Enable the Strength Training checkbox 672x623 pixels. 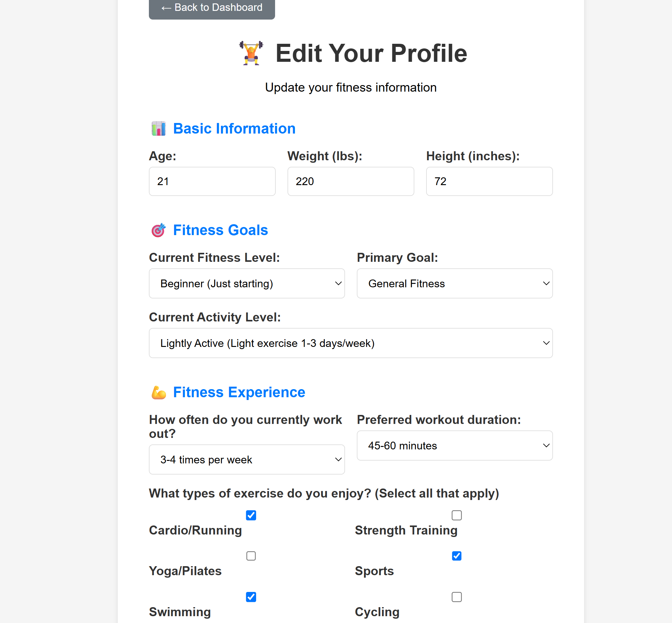pos(457,515)
